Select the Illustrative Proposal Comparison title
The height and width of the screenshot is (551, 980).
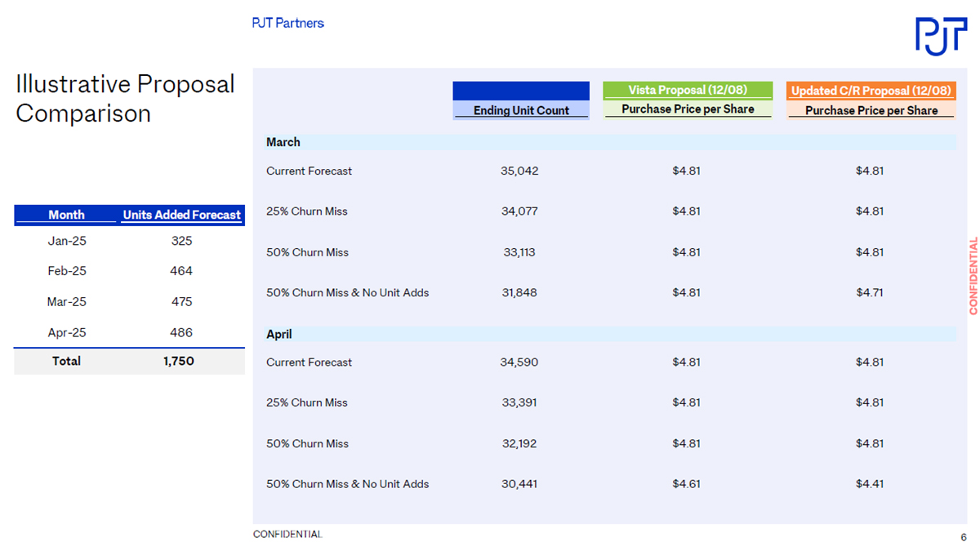[x=125, y=98]
